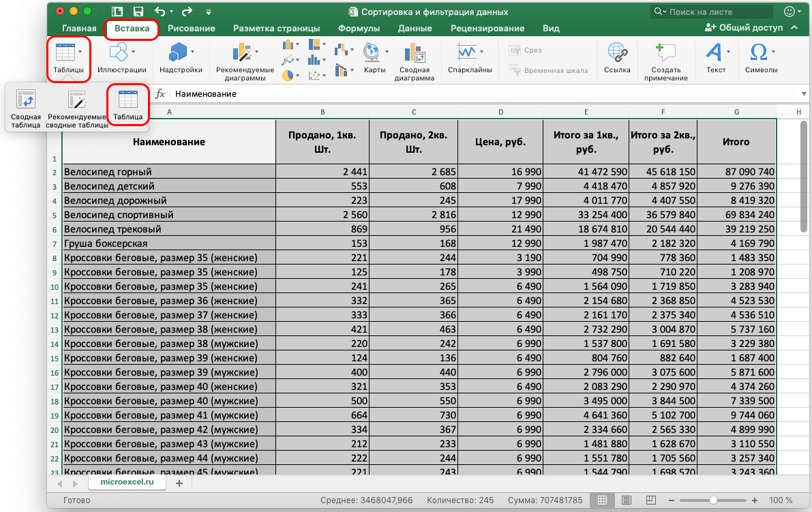Collapse the ribbon with the chevron
The width and height of the screenshot is (812, 512).
pos(794,28)
